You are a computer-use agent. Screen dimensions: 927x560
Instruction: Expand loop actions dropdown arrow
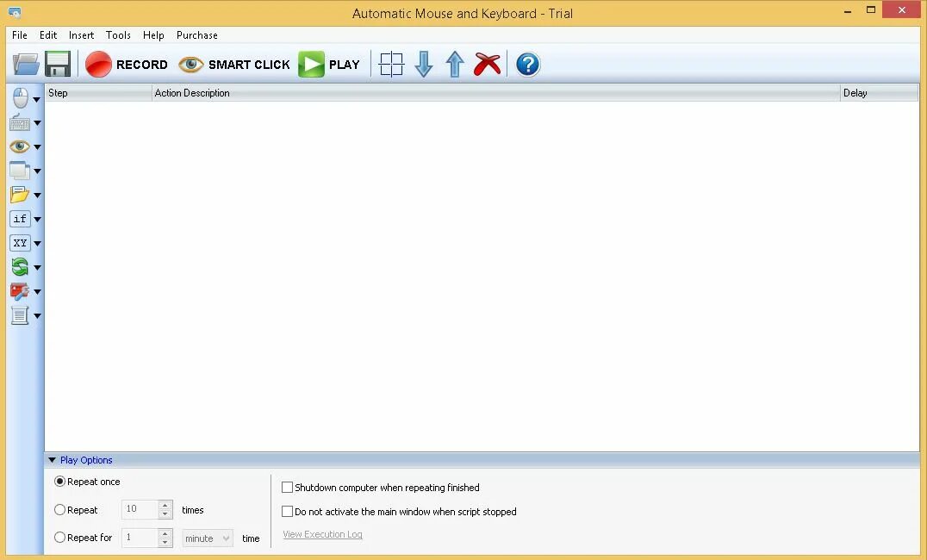pyautogui.click(x=37, y=268)
